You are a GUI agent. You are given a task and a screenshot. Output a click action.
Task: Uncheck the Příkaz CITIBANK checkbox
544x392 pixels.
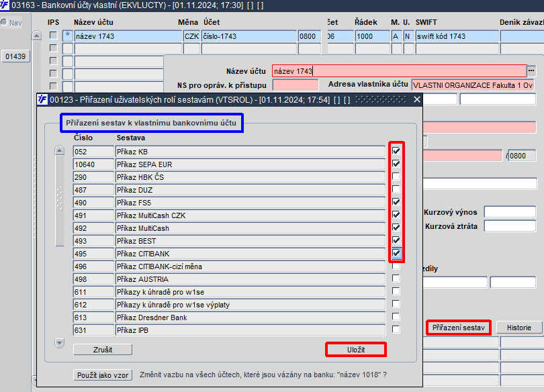pyautogui.click(x=396, y=253)
